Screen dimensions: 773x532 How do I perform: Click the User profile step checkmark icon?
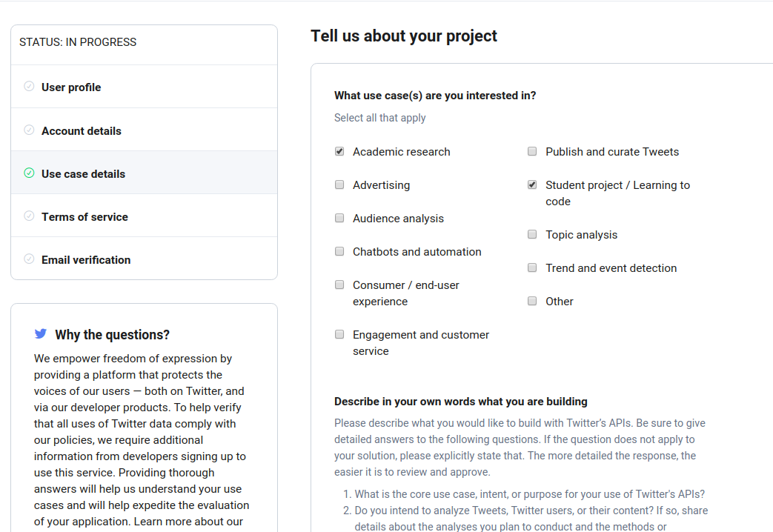pyautogui.click(x=29, y=87)
